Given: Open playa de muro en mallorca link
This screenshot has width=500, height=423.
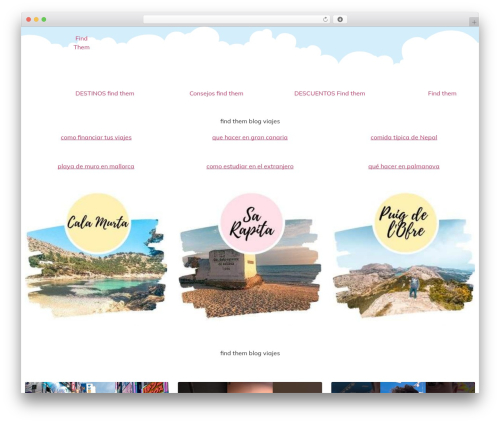Looking at the screenshot, I should pos(96,166).
